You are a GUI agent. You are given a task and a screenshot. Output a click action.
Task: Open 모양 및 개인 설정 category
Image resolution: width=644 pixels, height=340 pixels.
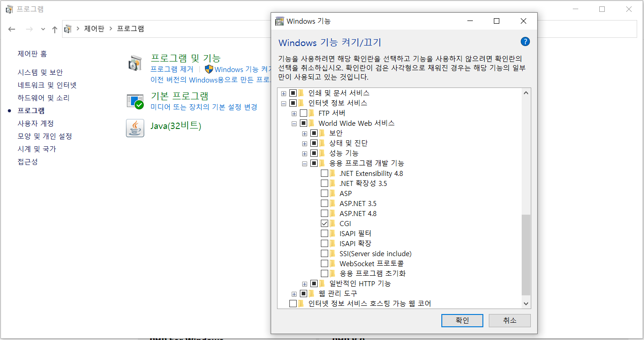pyautogui.click(x=45, y=136)
